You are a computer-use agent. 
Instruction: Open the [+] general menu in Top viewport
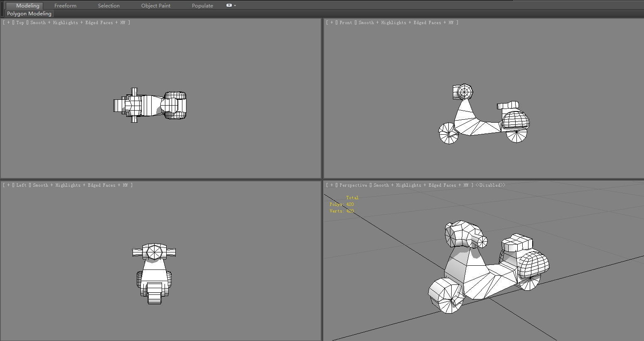click(8, 22)
